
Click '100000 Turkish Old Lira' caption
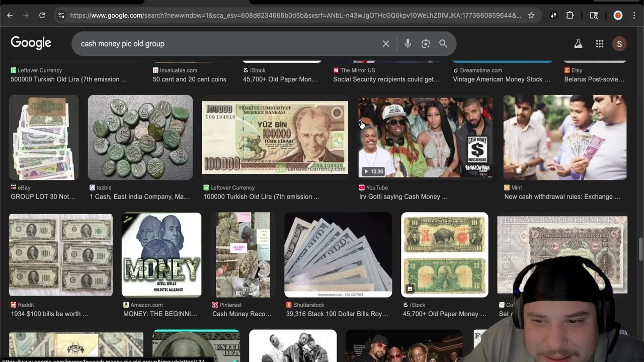[x=261, y=197]
